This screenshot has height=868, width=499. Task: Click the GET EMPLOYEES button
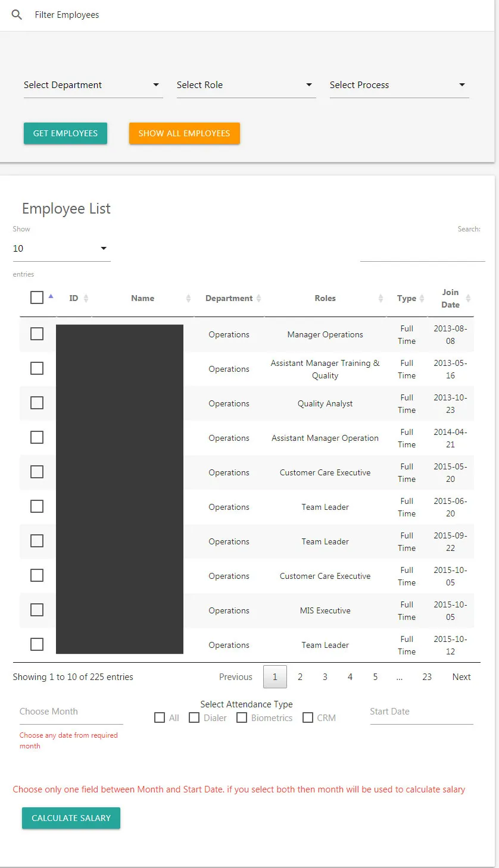66,133
